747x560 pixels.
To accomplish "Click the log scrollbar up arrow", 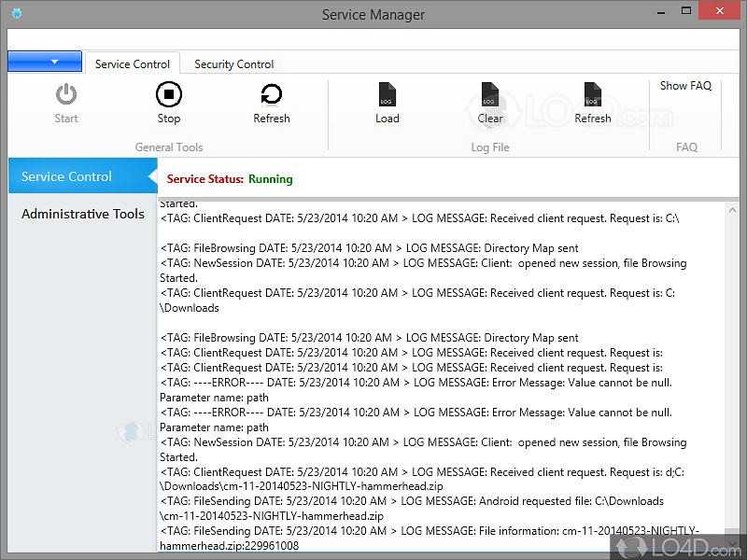I will coord(731,208).
